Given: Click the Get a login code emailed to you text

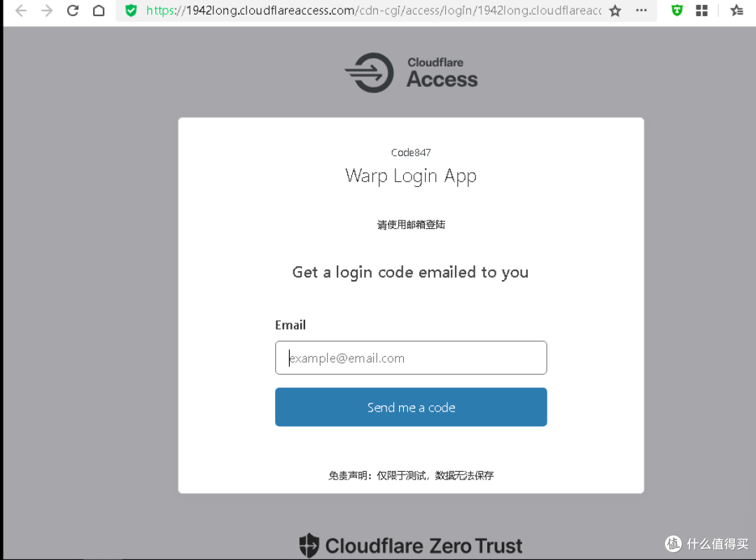Looking at the screenshot, I should point(410,272).
